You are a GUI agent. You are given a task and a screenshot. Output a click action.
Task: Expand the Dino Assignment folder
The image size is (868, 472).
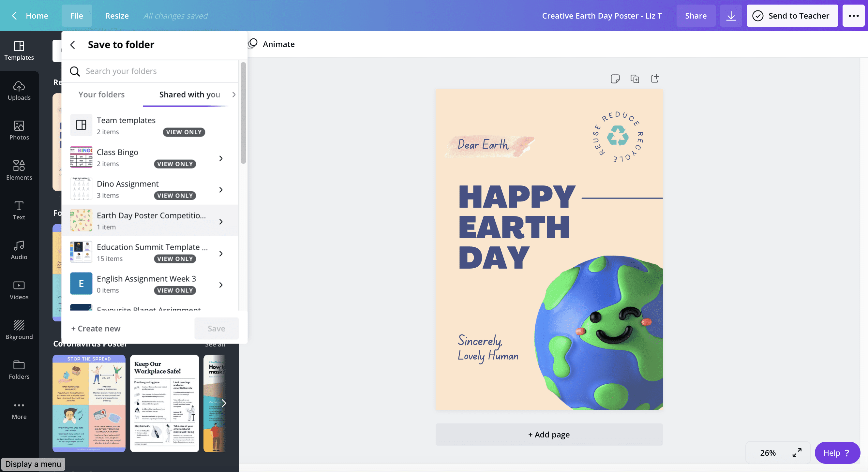click(x=221, y=190)
